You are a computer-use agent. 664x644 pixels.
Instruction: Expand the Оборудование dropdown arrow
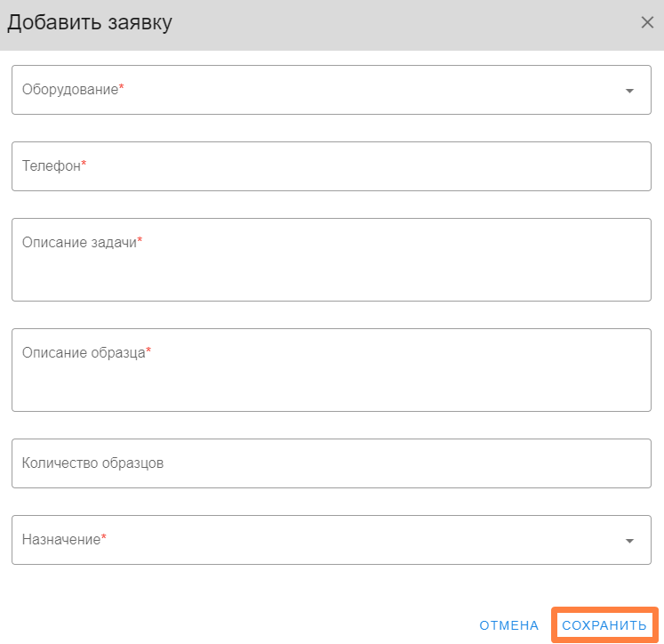[x=629, y=91]
